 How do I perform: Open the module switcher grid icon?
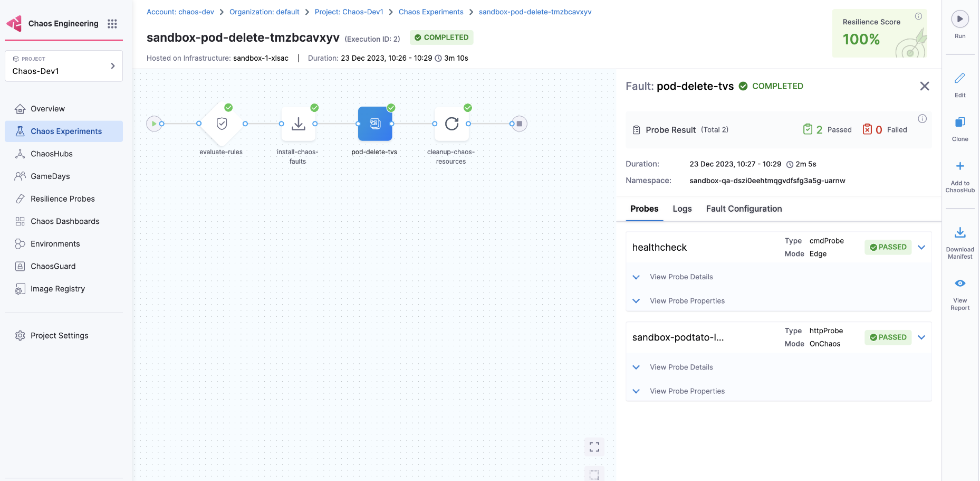tap(112, 24)
